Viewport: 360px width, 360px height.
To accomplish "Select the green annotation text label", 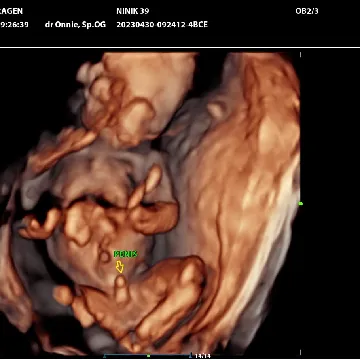I will point(125,254).
